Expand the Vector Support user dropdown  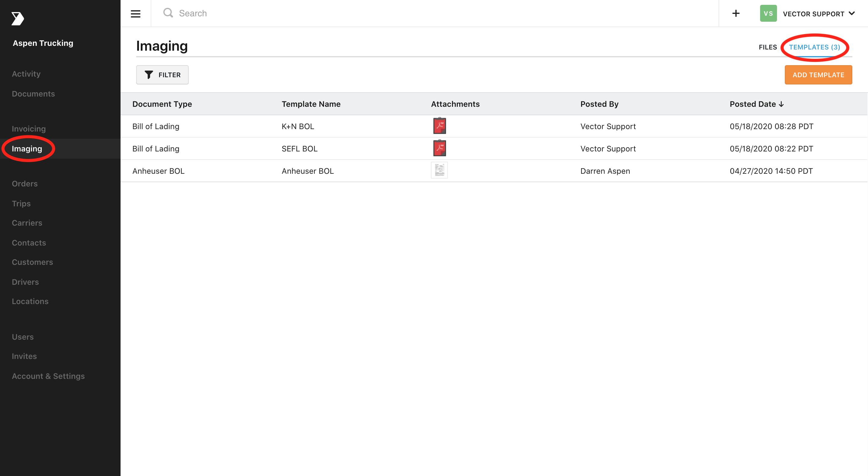point(819,14)
